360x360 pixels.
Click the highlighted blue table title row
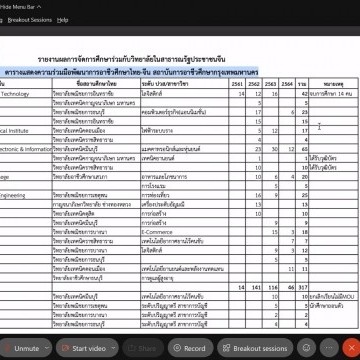point(130,72)
